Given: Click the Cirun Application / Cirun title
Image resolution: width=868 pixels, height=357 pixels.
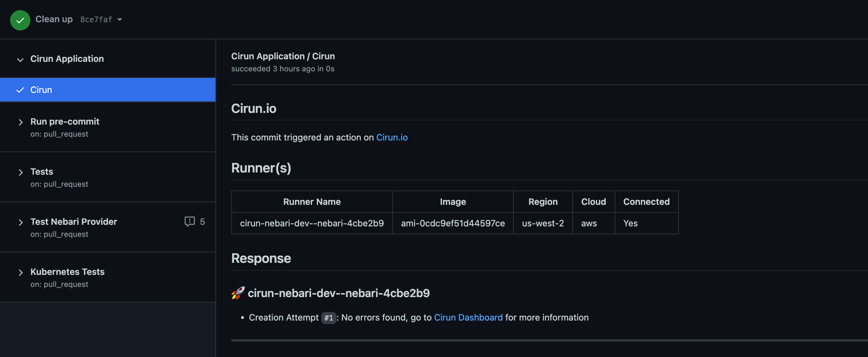Looking at the screenshot, I should click(283, 56).
